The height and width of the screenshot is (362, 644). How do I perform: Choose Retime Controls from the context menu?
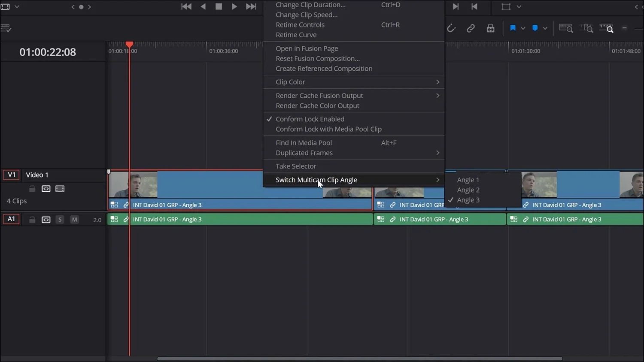coord(300,24)
